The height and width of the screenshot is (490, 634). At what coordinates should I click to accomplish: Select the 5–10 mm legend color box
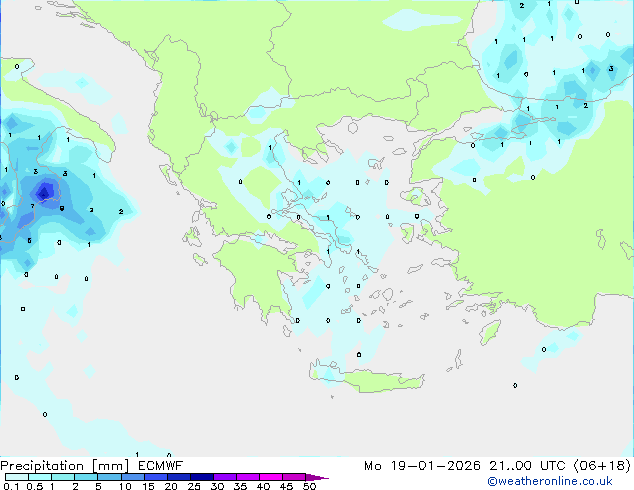pyautogui.click(x=109, y=477)
